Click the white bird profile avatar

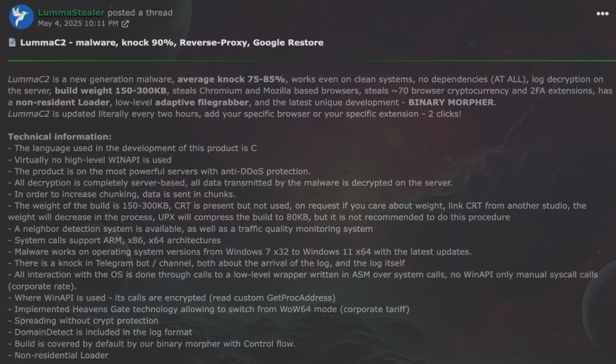(x=21, y=17)
